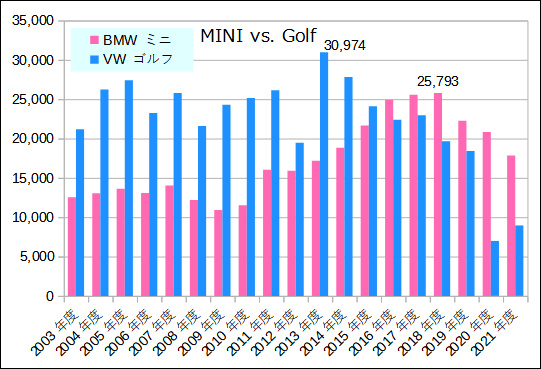
Task: Click the 2013 年度 axis label
Action: coord(299,332)
